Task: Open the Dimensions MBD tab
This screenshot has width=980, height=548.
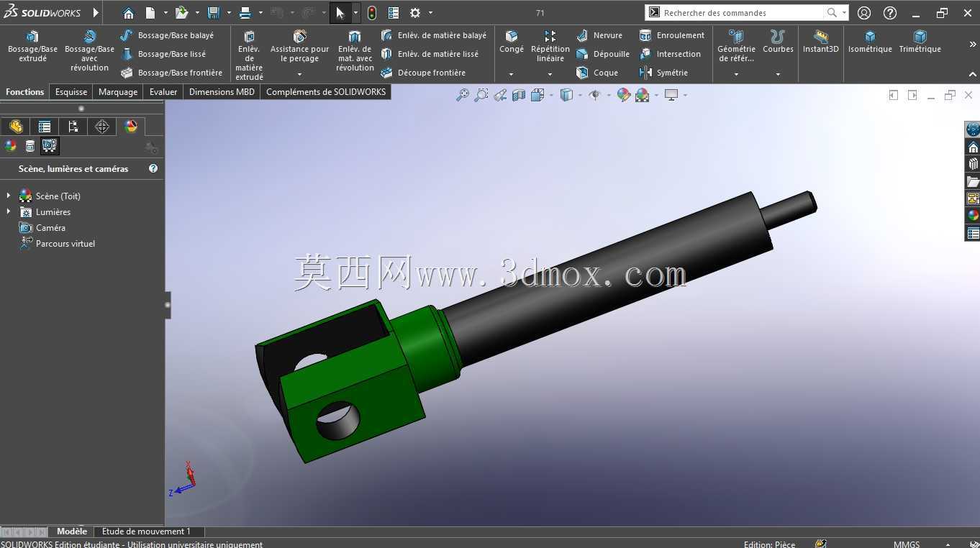Action: pyautogui.click(x=222, y=92)
